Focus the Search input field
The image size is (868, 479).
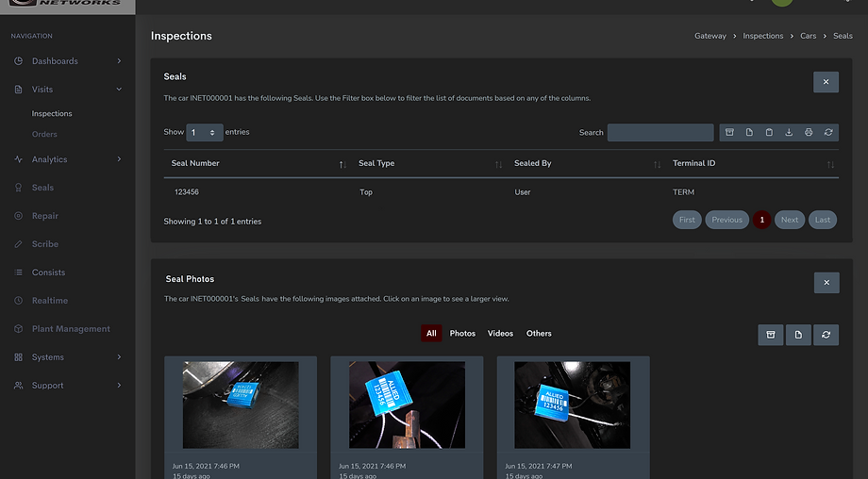point(660,132)
